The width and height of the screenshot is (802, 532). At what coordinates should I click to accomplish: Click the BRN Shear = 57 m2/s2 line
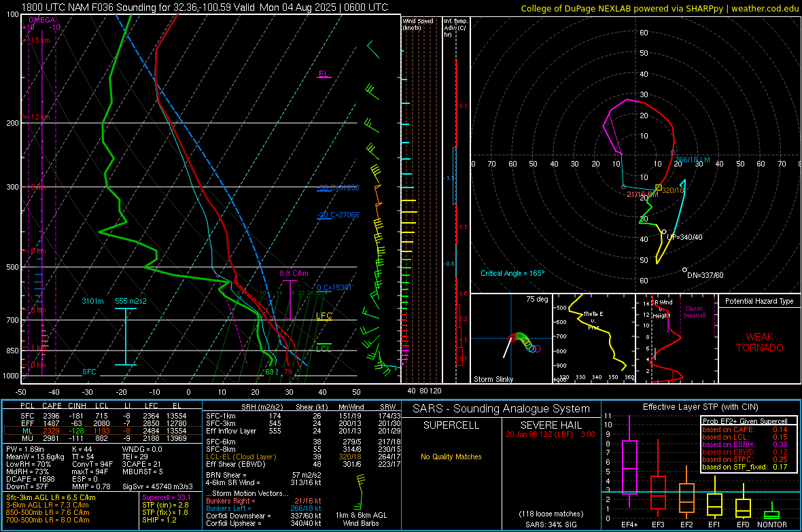point(263,475)
